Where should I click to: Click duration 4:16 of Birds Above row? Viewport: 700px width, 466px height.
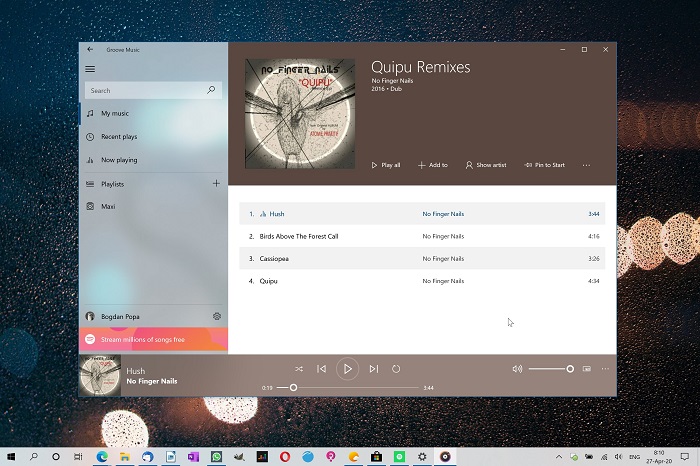click(x=594, y=236)
